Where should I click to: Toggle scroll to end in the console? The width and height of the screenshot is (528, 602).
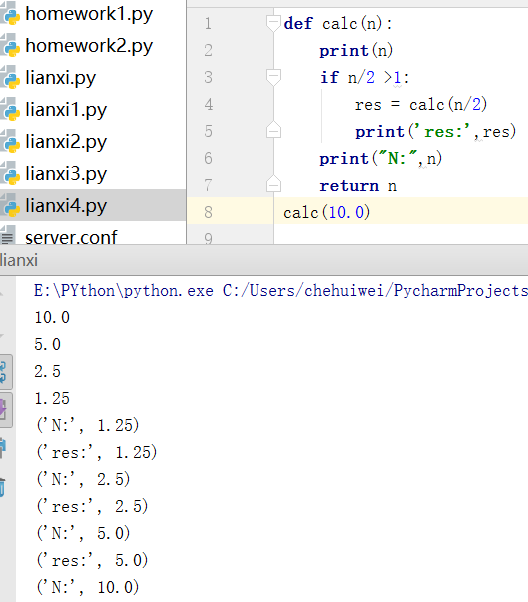point(5,410)
